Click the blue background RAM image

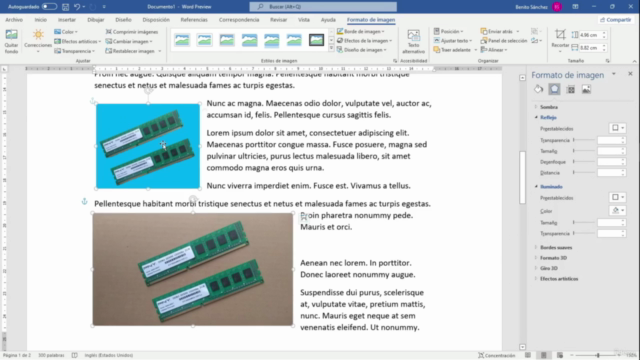[x=148, y=146]
